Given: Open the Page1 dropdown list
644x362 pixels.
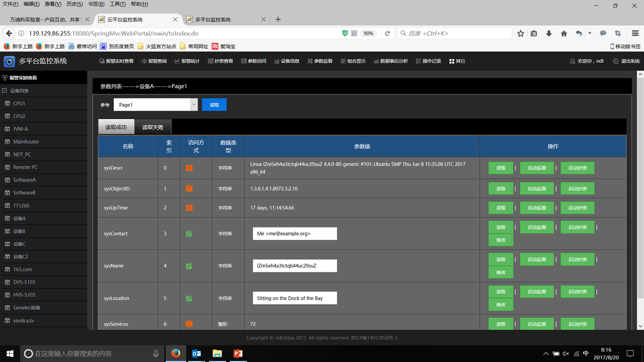Looking at the screenshot, I should (x=194, y=105).
